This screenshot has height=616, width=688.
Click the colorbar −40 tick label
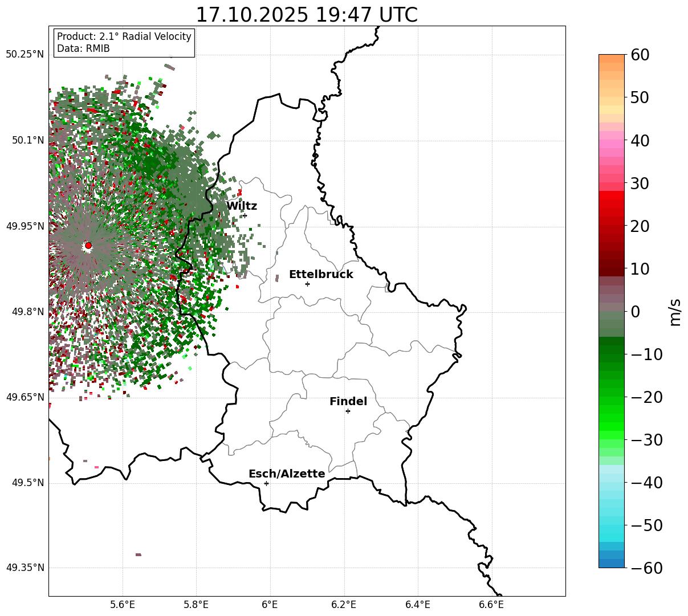(x=646, y=482)
